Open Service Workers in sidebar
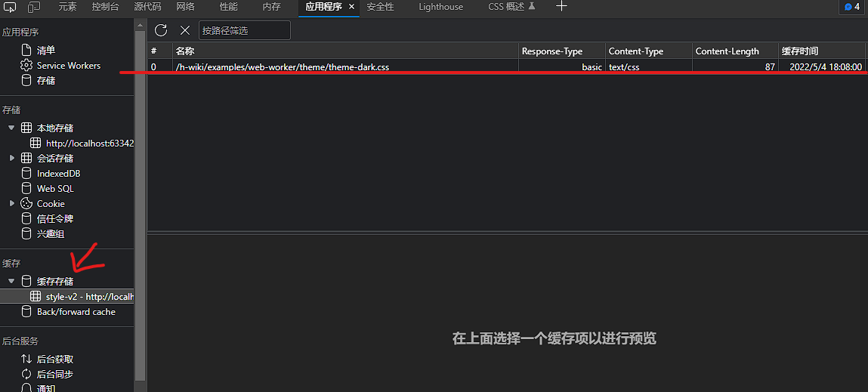The image size is (868, 392). (69, 65)
